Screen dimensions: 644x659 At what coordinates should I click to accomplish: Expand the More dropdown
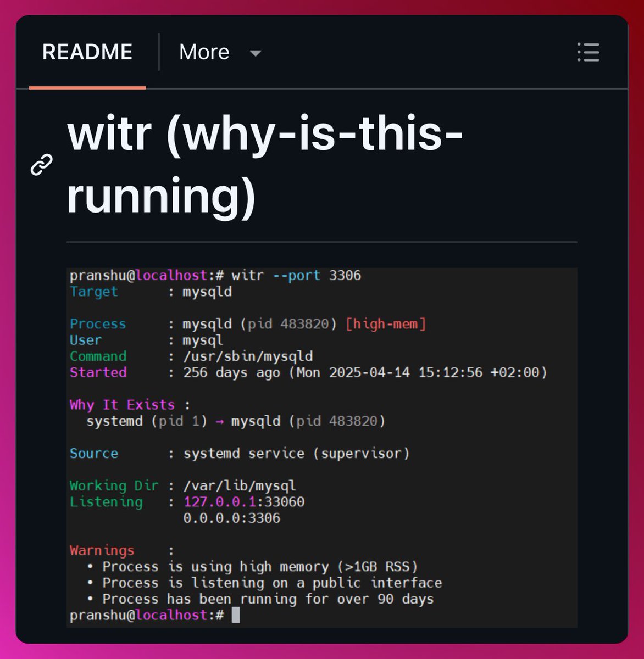(x=220, y=52)
